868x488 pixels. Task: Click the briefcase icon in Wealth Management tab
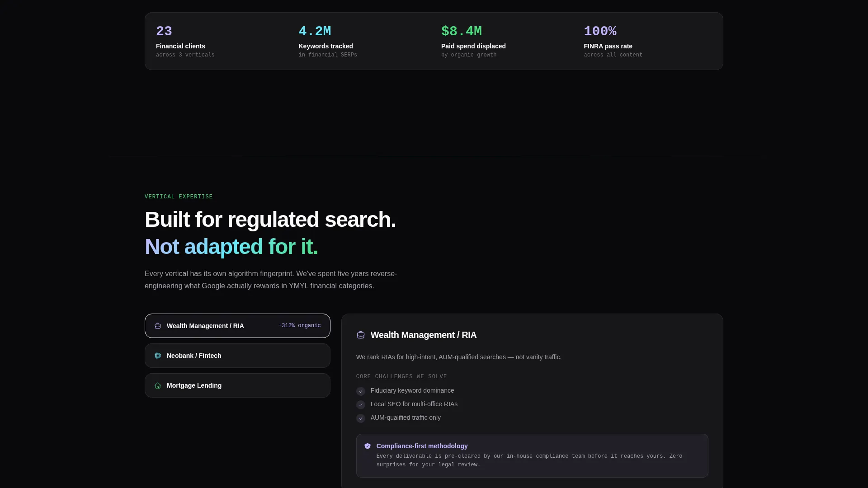click(158, 326)
